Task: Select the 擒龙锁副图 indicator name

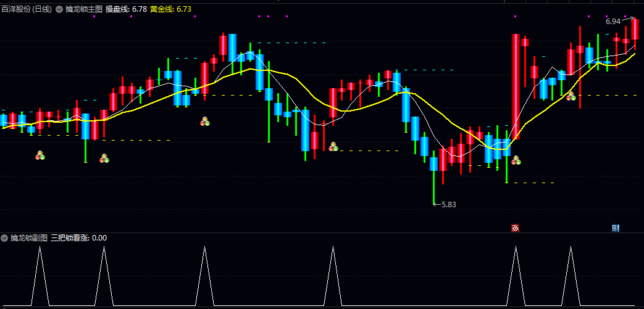Action: (29, 238)
